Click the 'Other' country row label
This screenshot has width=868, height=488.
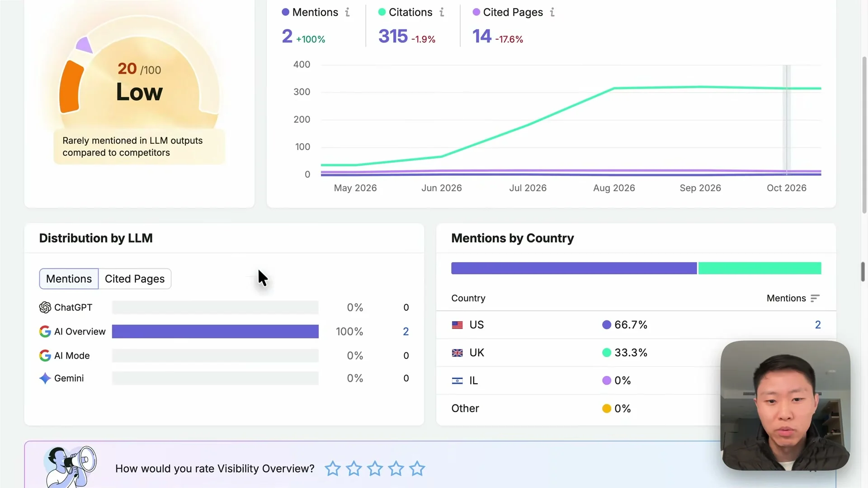465,408
